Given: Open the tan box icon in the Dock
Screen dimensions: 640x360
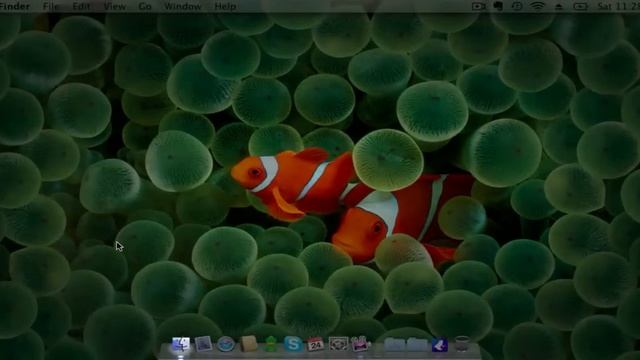Looking at the screenshot, I should pos(248,344).
